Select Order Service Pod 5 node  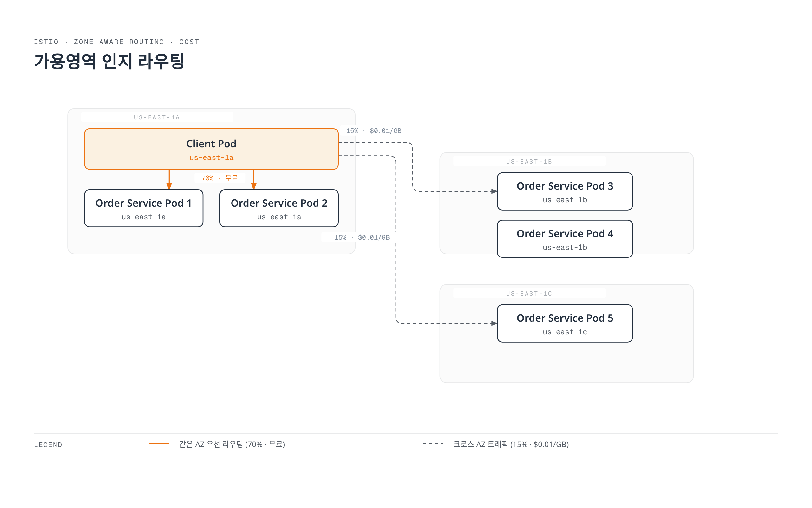[565, 324]
